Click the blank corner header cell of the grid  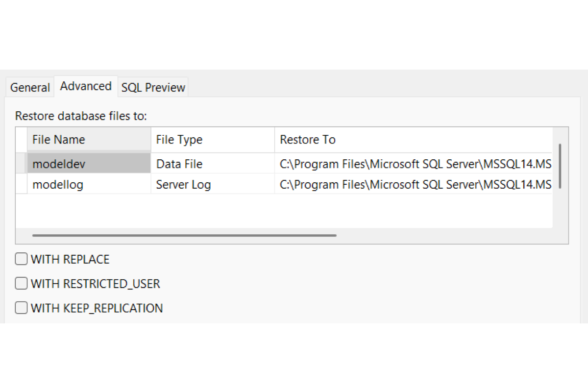tap(21, 140)
